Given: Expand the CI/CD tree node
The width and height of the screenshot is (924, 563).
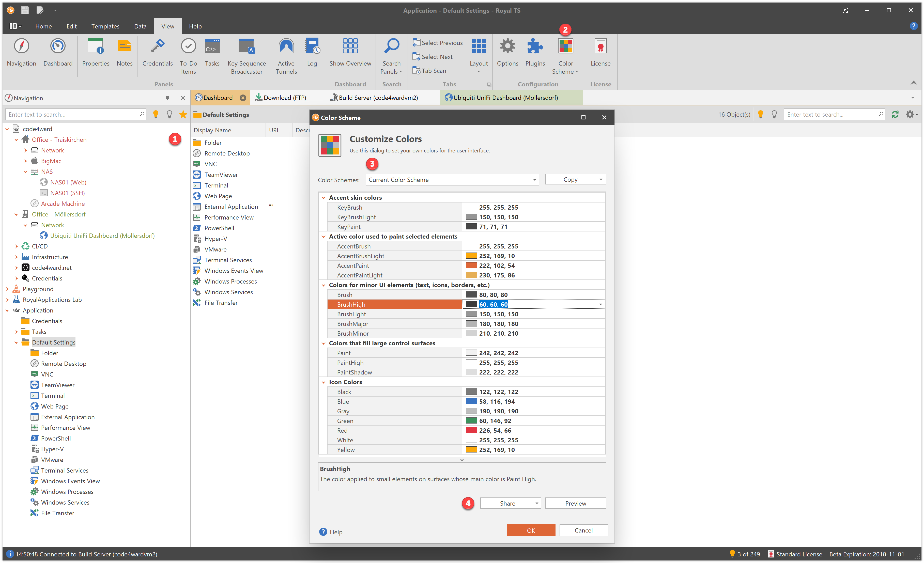Looking at the screenshot, I should point(16,246).
